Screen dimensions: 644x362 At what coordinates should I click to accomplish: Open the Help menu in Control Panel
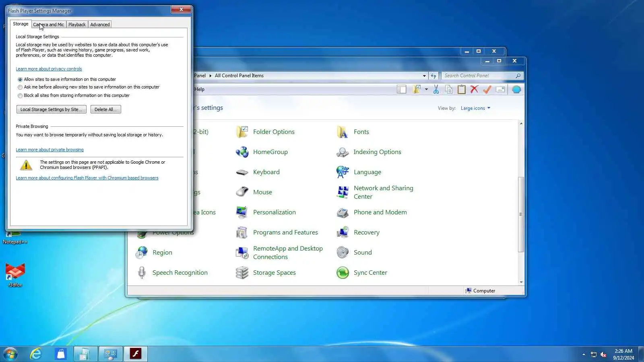tap(199, 89)
